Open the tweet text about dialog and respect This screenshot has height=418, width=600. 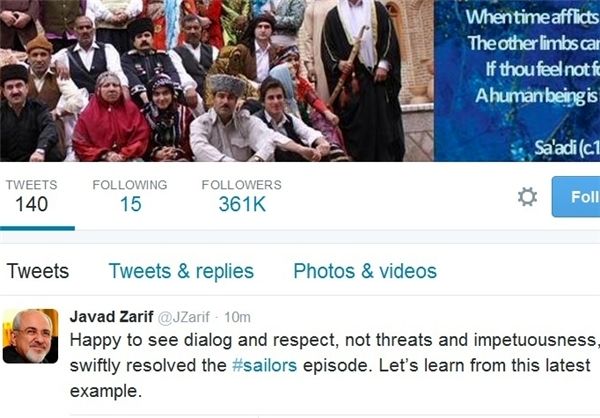(335, 365)
